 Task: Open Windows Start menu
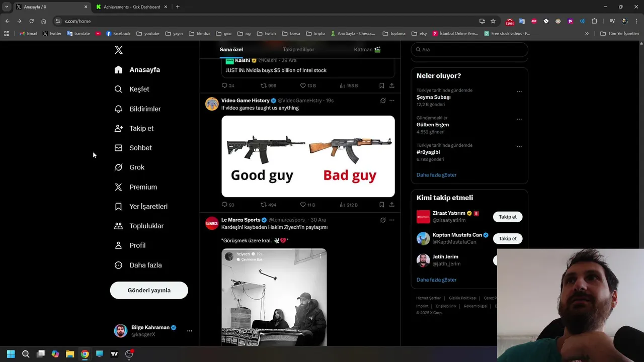(x=11, y=354)
